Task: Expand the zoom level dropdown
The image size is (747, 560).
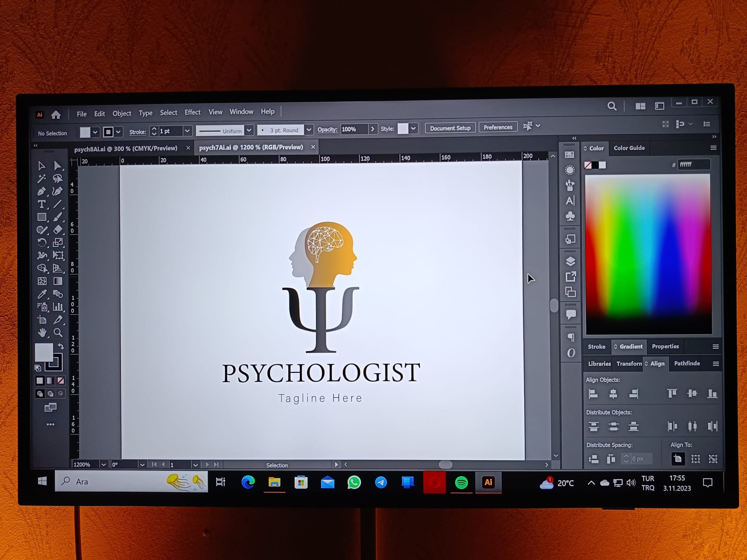Action: pyautogui.click(x=103, y=464)
